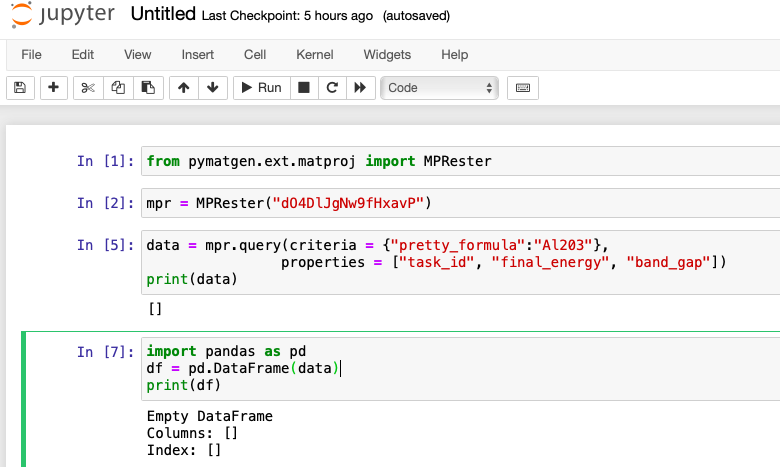Open the cell type Code dropdown

[439, 88]
